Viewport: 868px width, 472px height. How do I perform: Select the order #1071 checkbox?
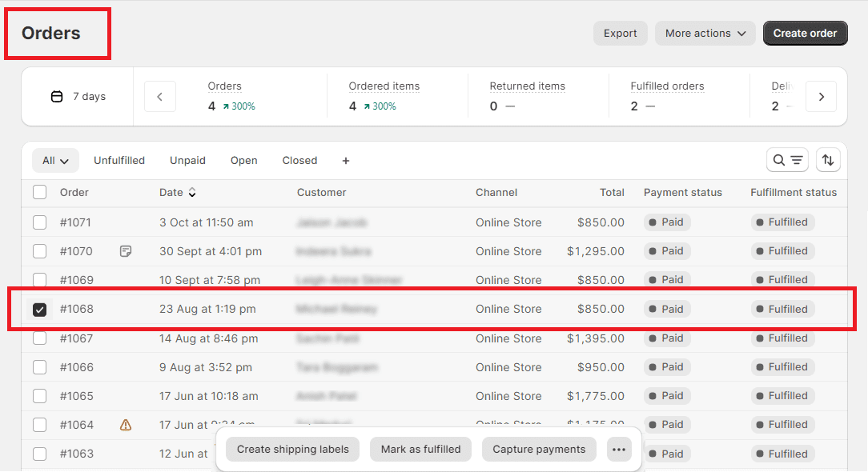coord(39,222)
